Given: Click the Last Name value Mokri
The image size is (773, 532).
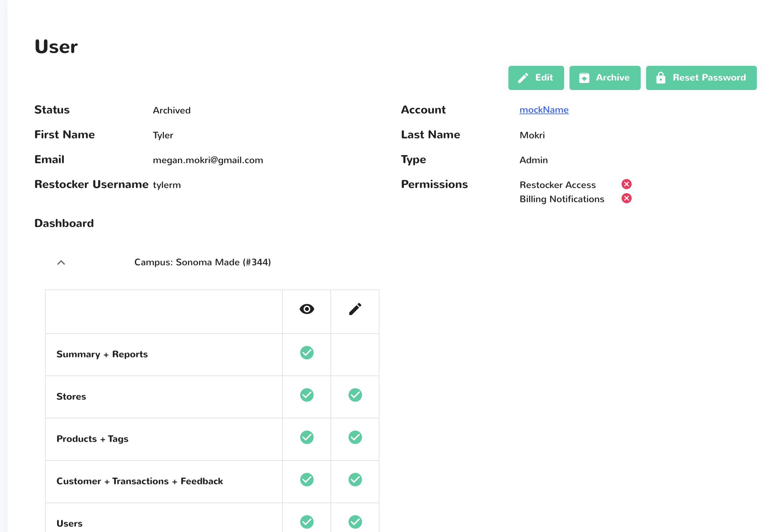Looking at the screenshot, I should [x=532, y=135].
